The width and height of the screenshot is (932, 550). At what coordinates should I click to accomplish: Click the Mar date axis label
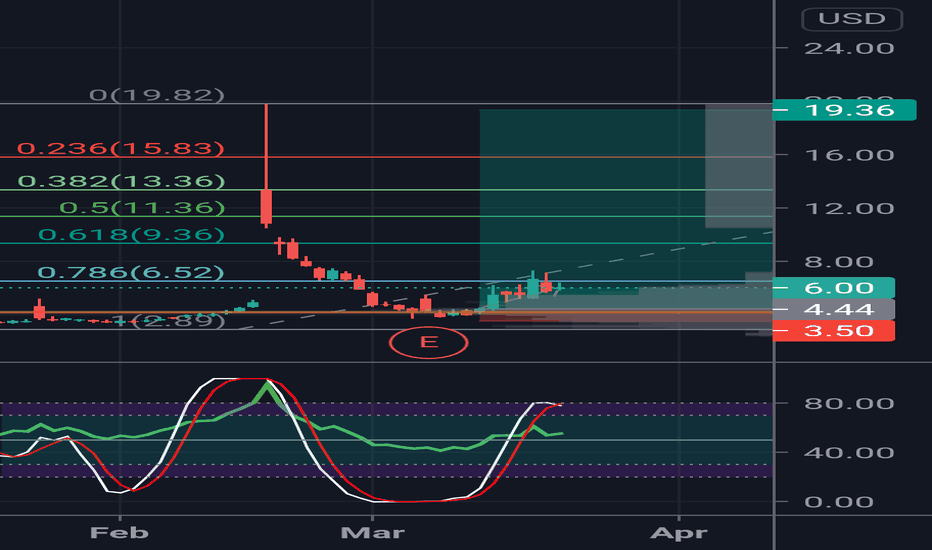click(x=373, y=532)
